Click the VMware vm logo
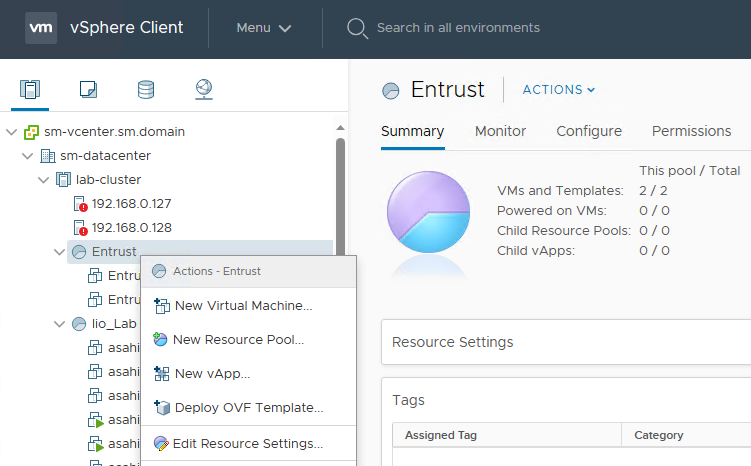This screenshot has height=466, width=751. (41, 28)
